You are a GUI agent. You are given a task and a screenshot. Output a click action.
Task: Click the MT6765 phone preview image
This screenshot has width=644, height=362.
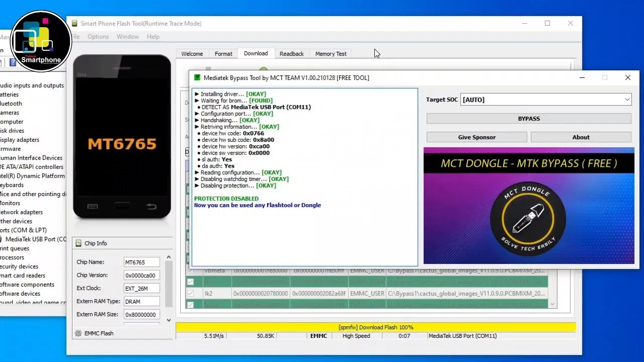tap(122, 137)
